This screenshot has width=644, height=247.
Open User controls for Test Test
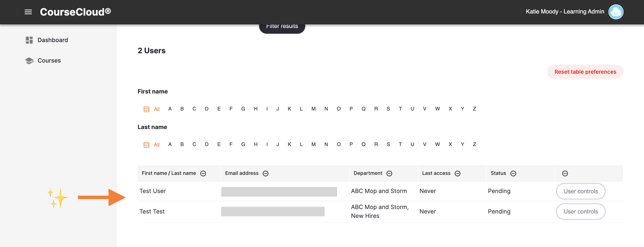pyautogui.click(x=580, y=212)
